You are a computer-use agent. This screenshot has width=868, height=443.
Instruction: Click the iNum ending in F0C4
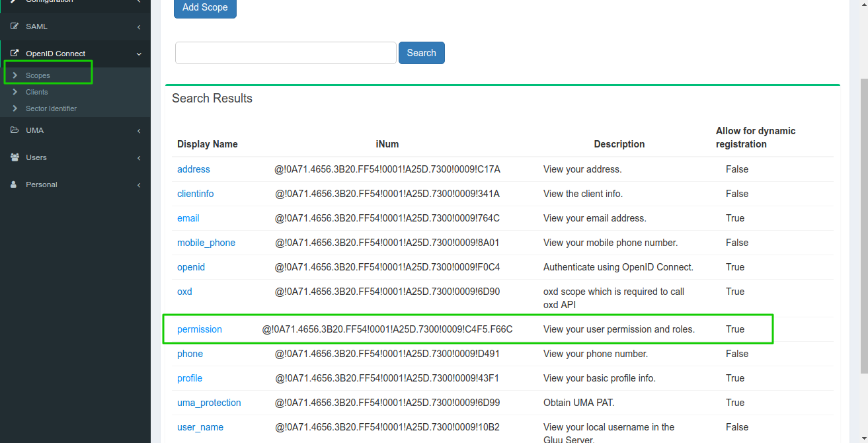387,267
